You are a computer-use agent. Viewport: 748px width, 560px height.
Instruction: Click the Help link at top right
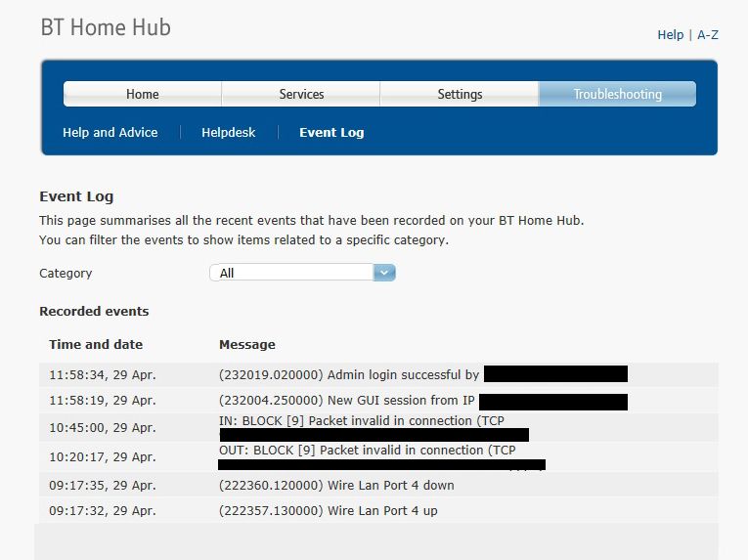tap(670, 35)
